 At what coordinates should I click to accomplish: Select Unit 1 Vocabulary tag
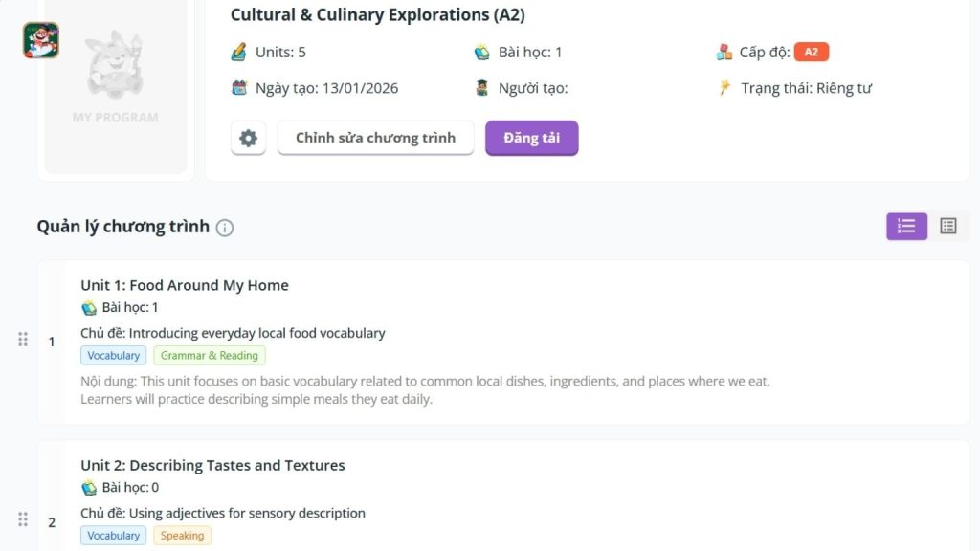[x=113, y=356]
